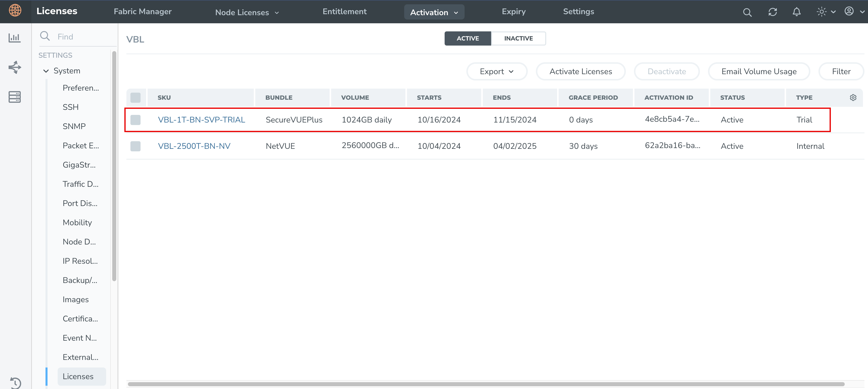Open the Export dropdown
This screenshot has width=868, height=389.
pyautogui.click(x=496, y=72)
